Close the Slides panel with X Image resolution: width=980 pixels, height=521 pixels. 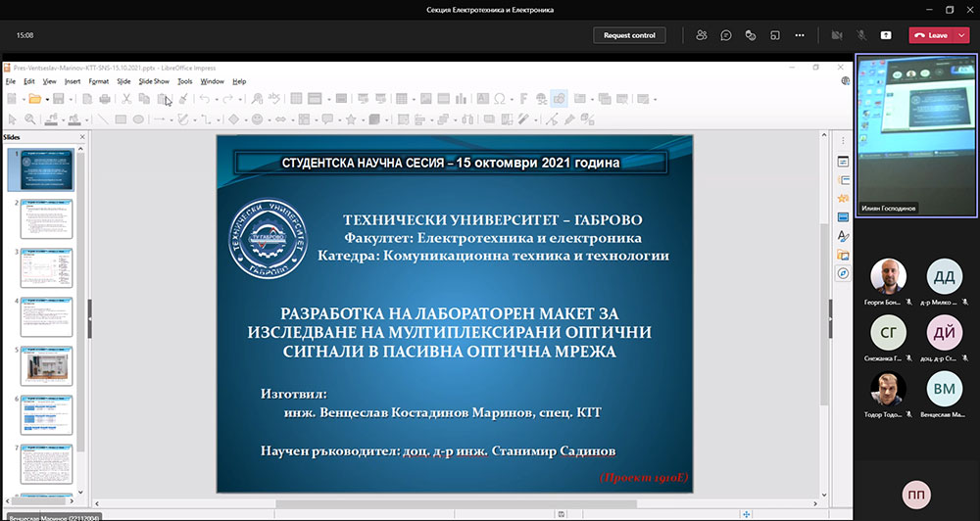click(82, 137)
